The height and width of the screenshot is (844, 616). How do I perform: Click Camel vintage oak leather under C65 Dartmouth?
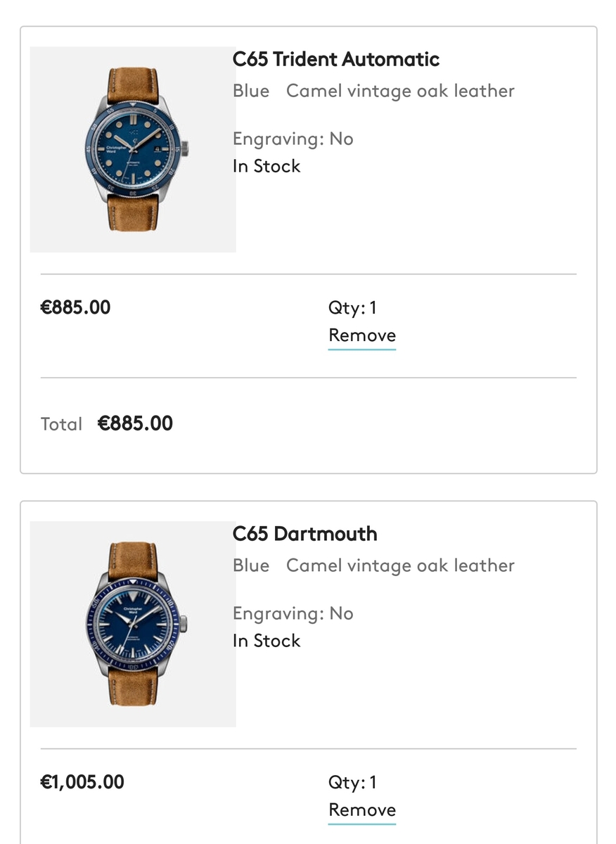click(400, 566)
